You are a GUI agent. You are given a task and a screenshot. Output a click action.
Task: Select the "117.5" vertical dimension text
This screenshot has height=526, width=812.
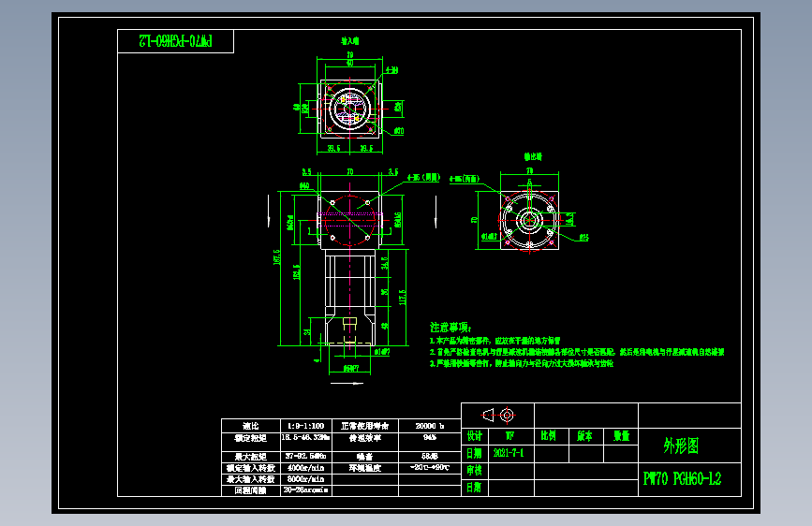(x=403, y=298)
